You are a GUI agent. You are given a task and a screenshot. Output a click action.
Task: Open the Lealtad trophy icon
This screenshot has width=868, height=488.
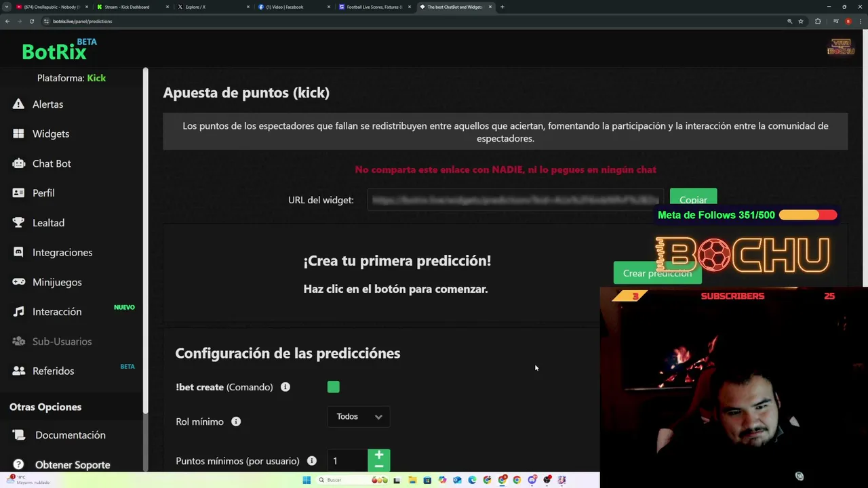point(19,222)
